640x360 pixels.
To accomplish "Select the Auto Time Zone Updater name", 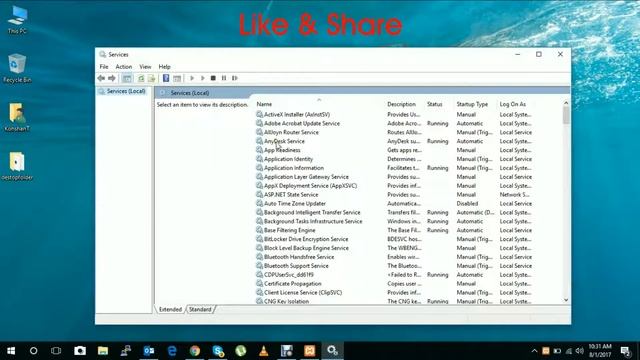I will 295,204.
